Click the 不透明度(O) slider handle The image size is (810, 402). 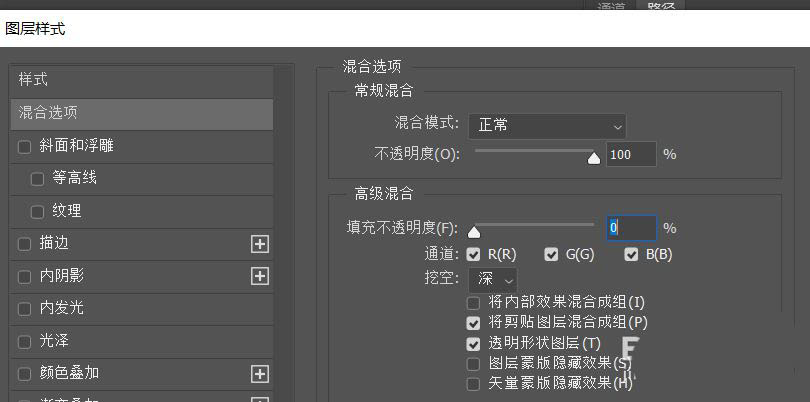(x=594, y=158)
